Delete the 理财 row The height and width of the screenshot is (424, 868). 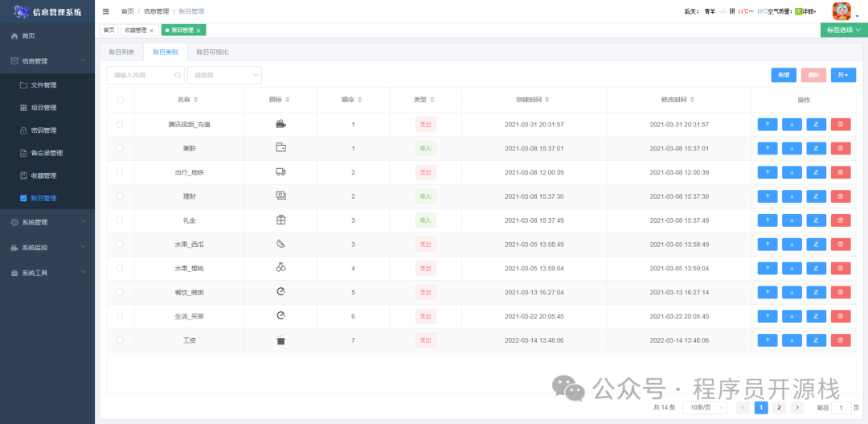841,196
